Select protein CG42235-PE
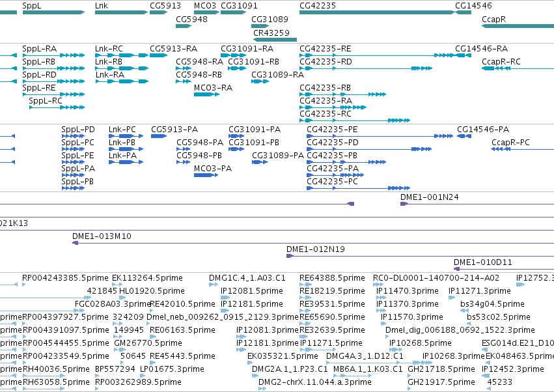554x392 pixels. pyautogui.click(x=380, y=136)
